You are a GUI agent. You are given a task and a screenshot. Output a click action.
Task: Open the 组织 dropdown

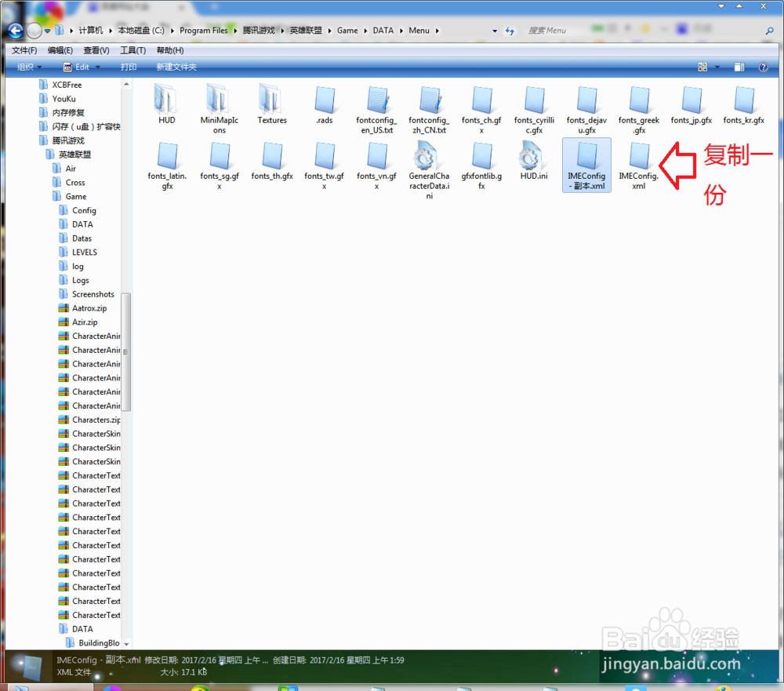tap(29, 67)
